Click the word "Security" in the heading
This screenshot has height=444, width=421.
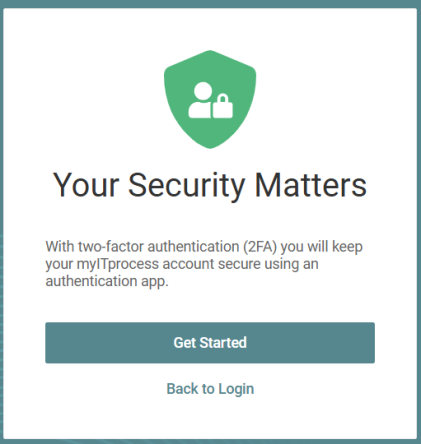point(187,186)
